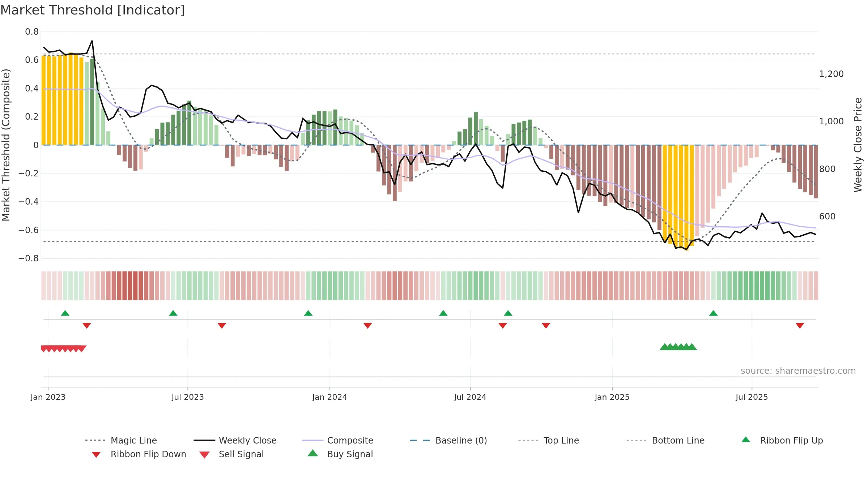The width and height of the screenshot is (868, 488).
Task: Click the ribbon flip up marker between Jan 2024 and Jul 2024
Action: point(443,313)
